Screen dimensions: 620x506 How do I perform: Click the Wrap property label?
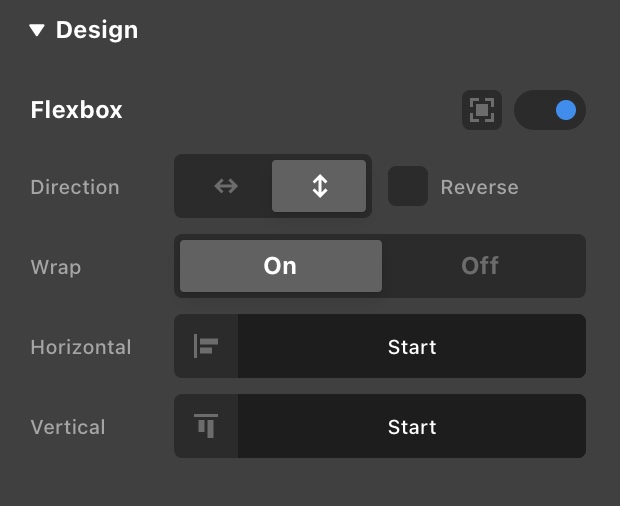[56, 268]
